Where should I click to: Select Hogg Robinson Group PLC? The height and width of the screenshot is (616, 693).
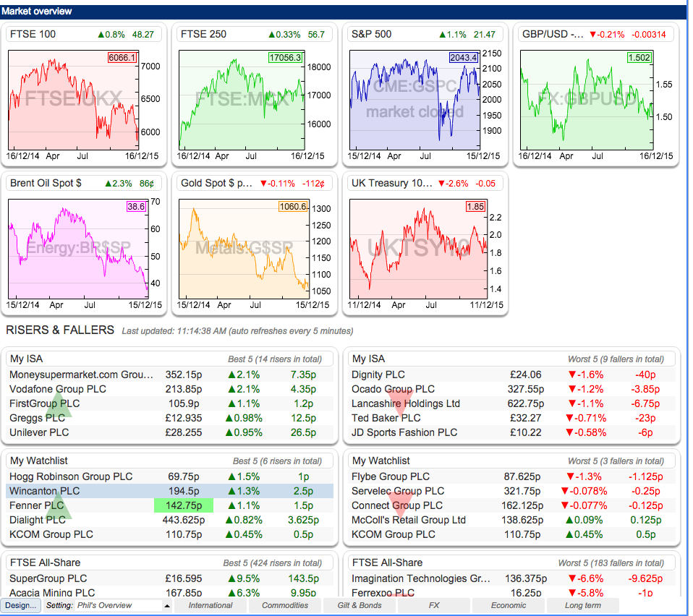[x=71, y=476]
